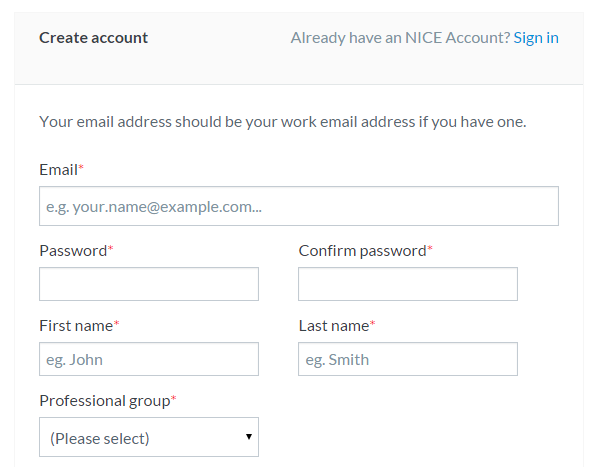Select the Confirm password box
Screen dimensions: 600x467
click(407, 284)
